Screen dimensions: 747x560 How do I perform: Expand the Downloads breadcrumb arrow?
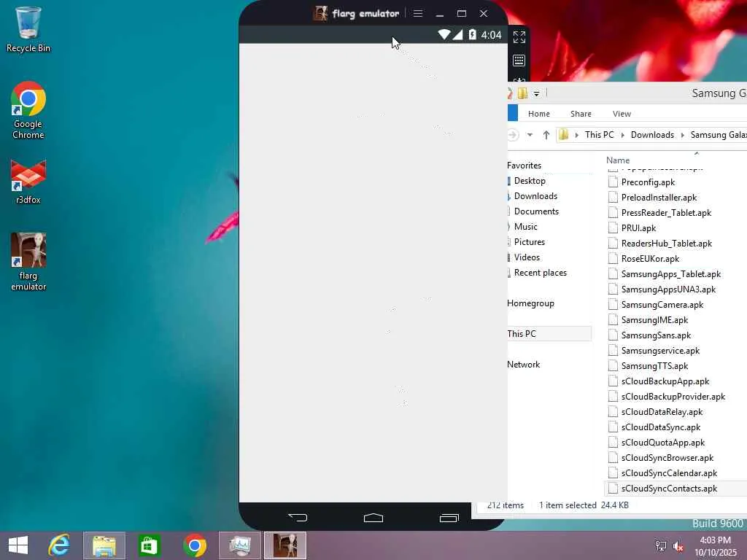click(x=682, y=135)
